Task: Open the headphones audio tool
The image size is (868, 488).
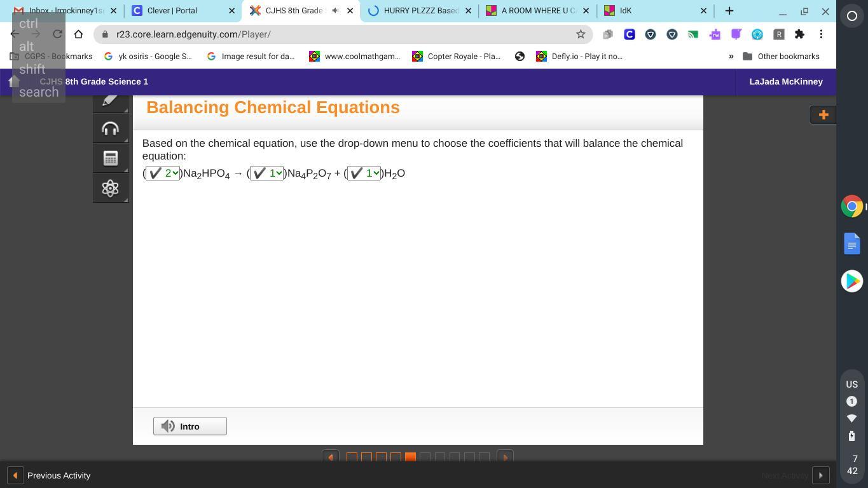Action: point(110,128)
